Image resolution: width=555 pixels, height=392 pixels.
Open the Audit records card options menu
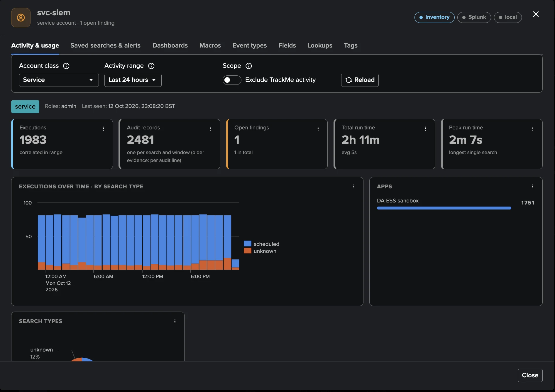tap(211, 129)
